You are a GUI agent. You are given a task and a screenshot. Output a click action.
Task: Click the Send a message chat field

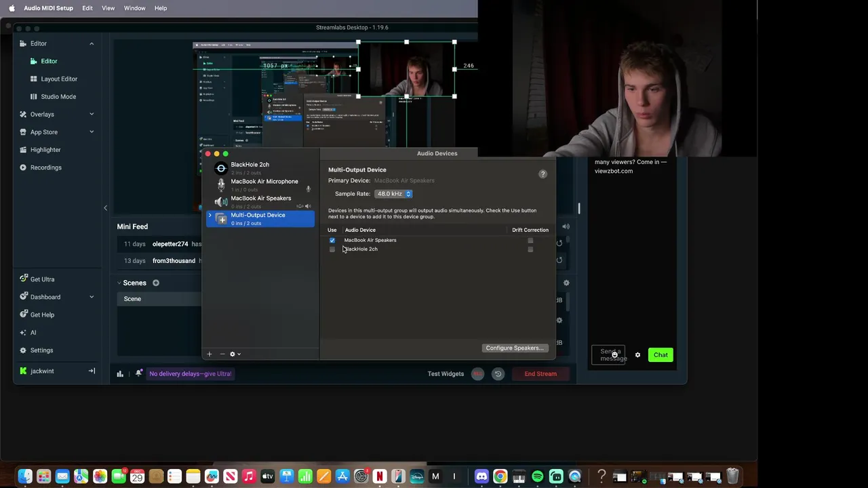pyautogui.click(x=608, y=354)
